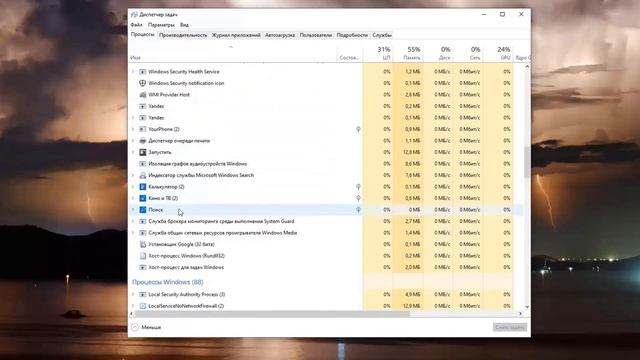Click the Индексатор службы Microsoft Windows Search icon

[142, 175]
